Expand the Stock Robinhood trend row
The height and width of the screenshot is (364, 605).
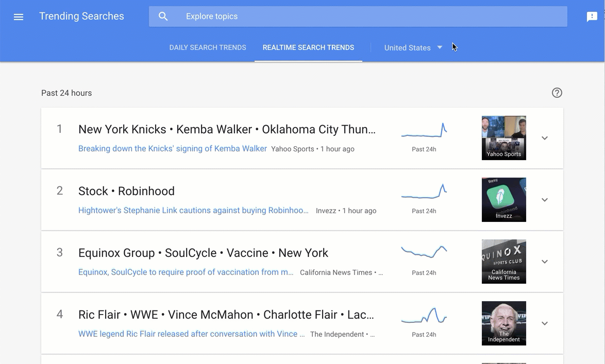544,200
